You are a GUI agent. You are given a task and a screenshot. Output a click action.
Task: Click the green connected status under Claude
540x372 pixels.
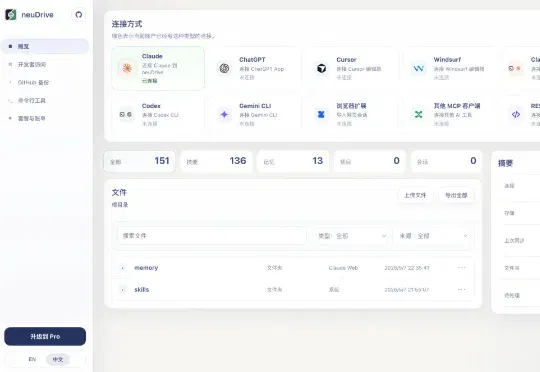click(x=149, y=81)
